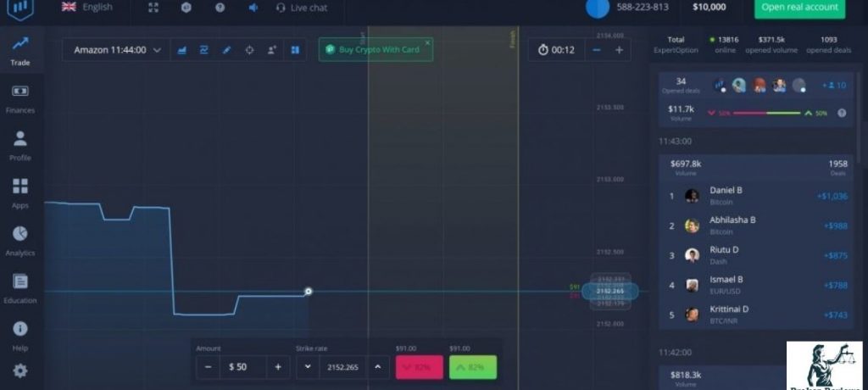
Task: Click the hexagon icon in top bar
Action: click(186, 7)
